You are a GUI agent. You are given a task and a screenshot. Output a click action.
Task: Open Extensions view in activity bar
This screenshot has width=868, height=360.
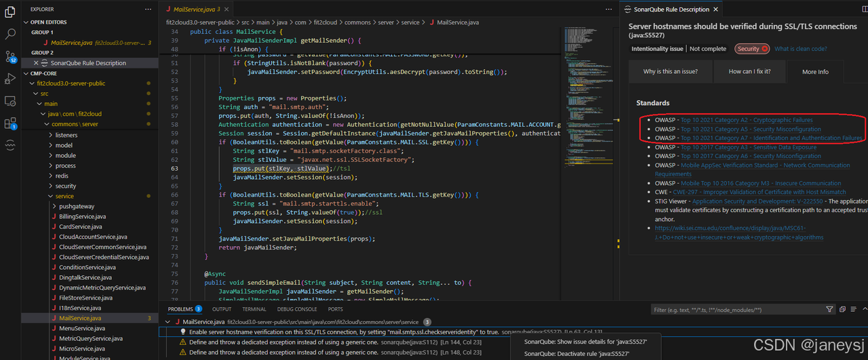click(x=10, y=123)
